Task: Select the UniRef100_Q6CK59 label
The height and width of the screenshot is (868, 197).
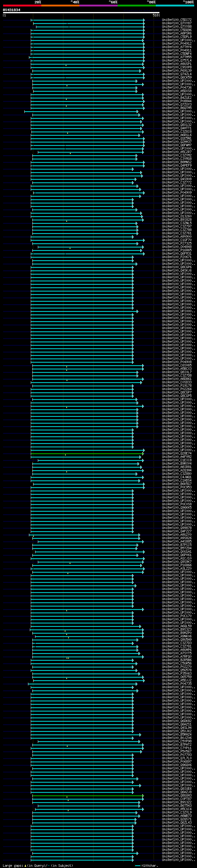Action: (x=177, y=78)
